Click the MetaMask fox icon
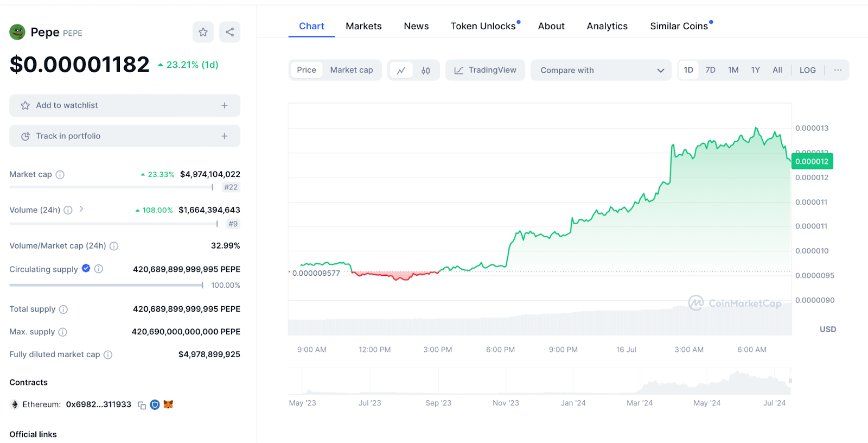The height and width of the screenshot is (443, 868). pos(168,404)
